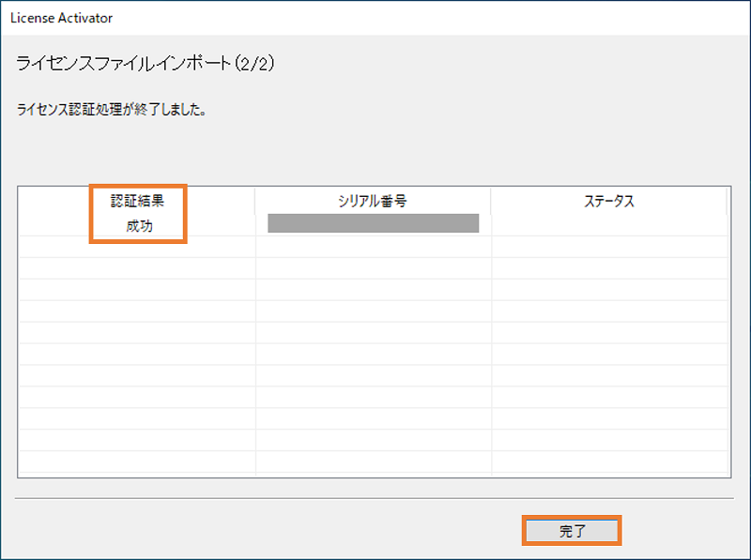Click first row's empty ステータス cell
This screenshot has height=560, width=751.
(x=609, y=225)
